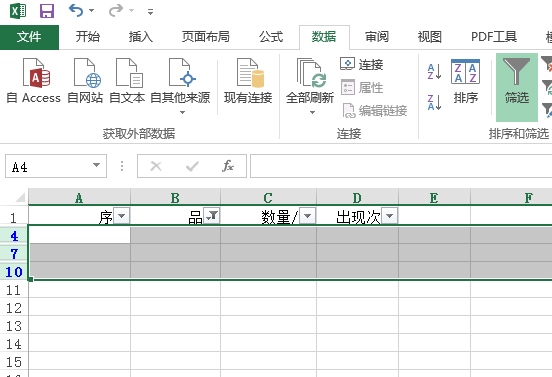This screenshot has width=552, height=377.
Task: Open the 排序 dialog
Action: point(465,82)
